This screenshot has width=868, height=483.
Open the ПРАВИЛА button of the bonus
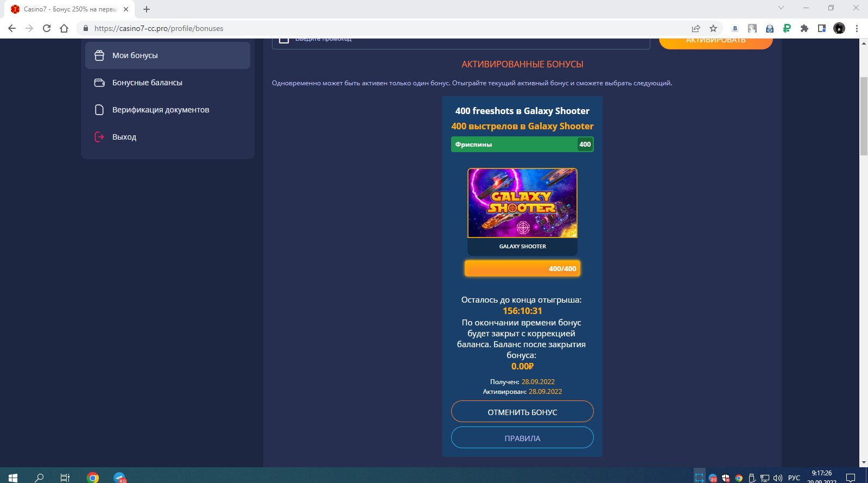point(522,438)
